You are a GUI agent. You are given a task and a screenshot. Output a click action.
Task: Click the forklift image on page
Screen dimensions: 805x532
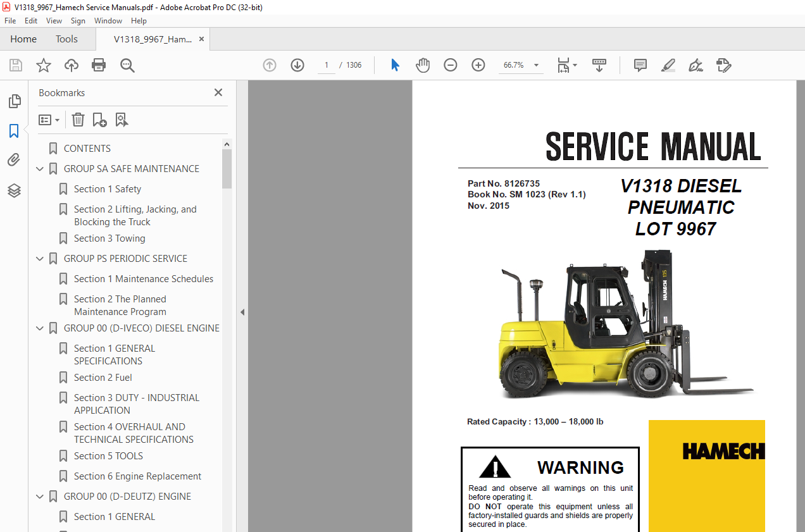pyautogui.click(x=625, y=324)
